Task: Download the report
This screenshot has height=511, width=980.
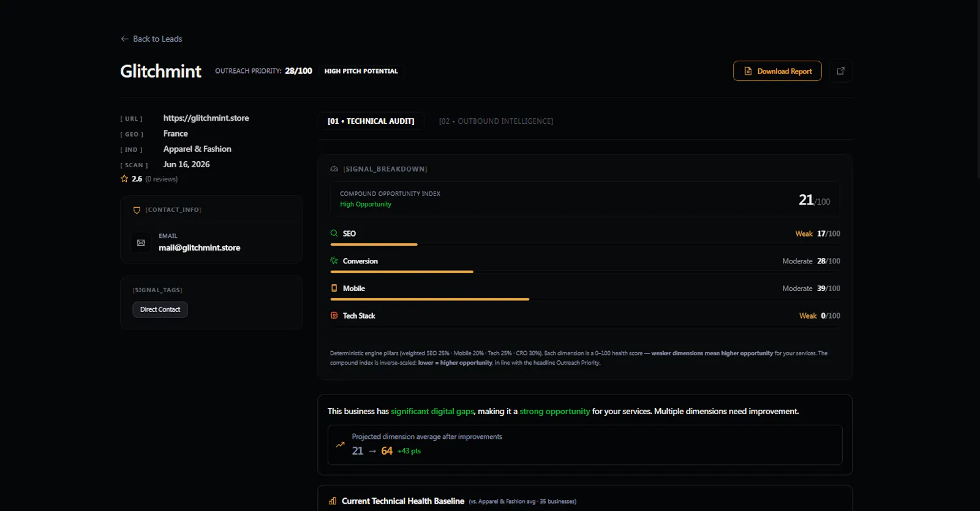Action: (x=777, y=71)
